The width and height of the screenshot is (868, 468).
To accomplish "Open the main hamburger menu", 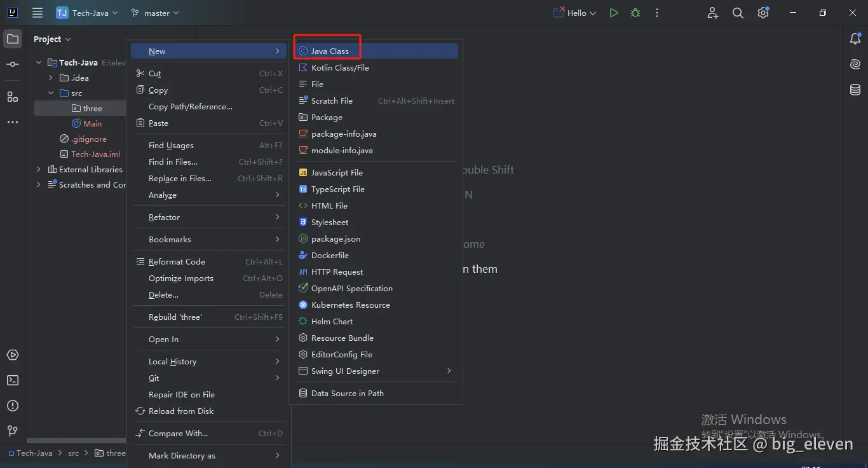I will tap(37, 13).
